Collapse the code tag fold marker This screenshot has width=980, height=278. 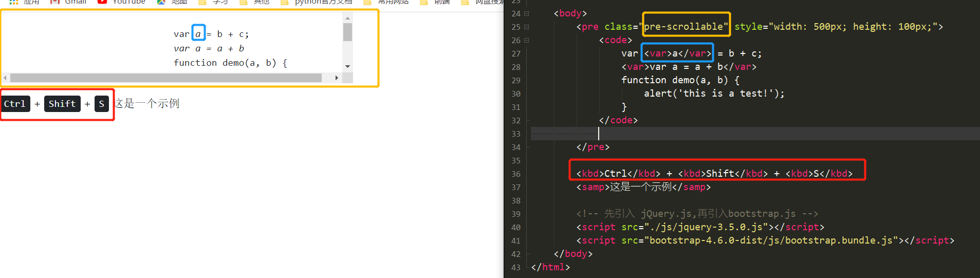[526, 41]
